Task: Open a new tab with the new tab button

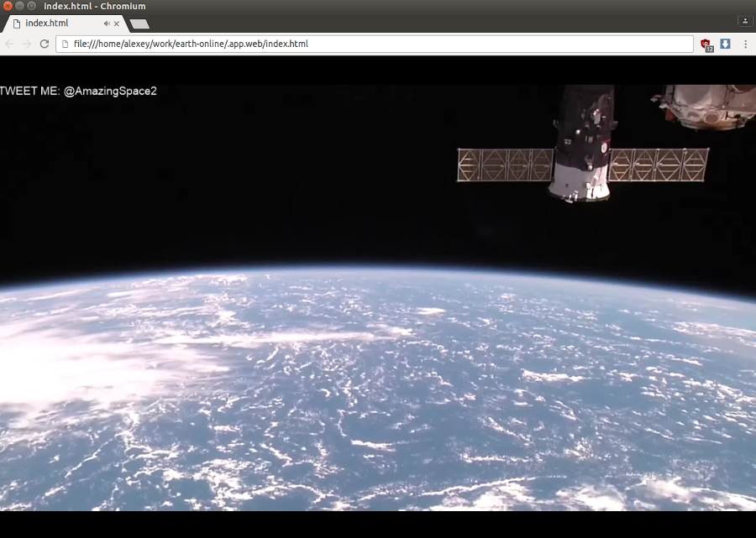Action: point(139,24)
